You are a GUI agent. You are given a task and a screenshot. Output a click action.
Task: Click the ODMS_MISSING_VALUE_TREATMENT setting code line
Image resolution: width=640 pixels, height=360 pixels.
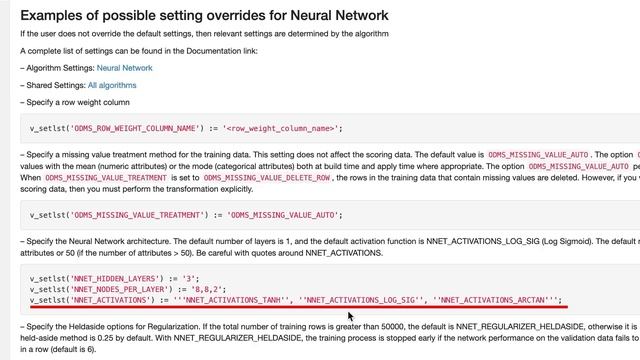point(186,215)
